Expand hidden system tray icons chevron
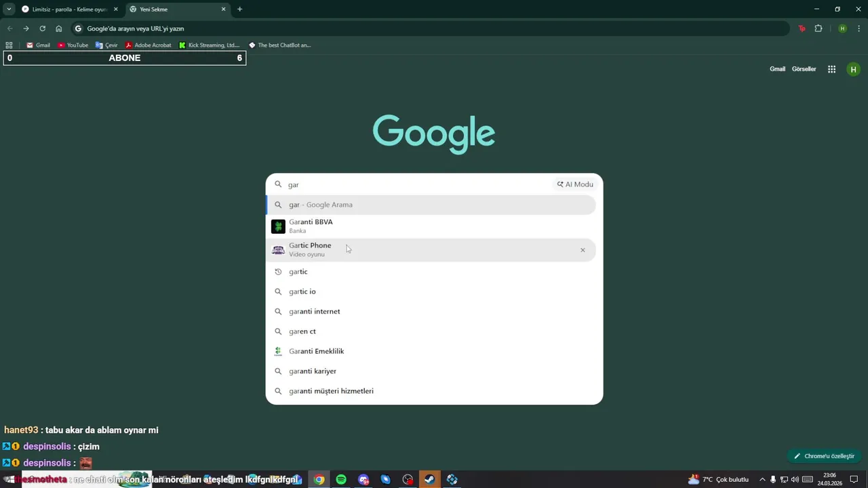Image resolution: width=868 pixels, height=488 pixels. pyautogui.click(x=762, y=479)
